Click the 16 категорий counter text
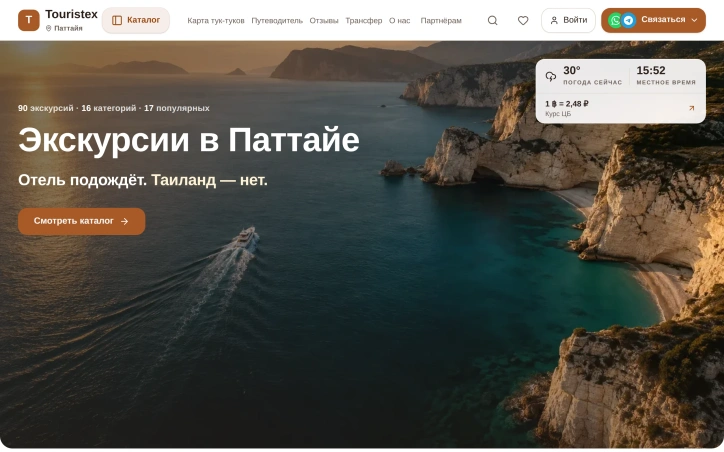The height and width of the screenshot is (452, 724). [109, 108]
